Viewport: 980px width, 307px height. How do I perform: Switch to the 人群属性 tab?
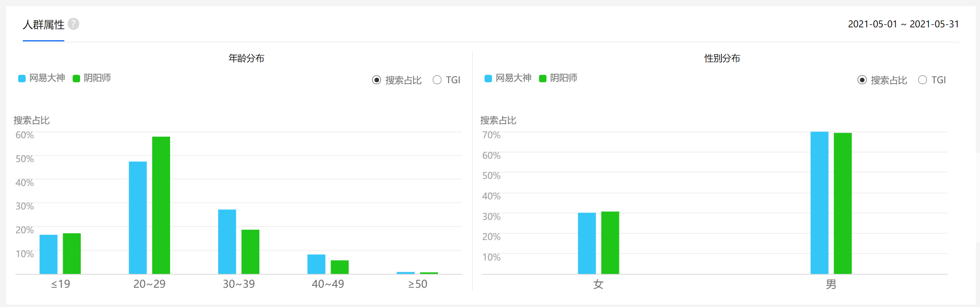tap(44, 25)
